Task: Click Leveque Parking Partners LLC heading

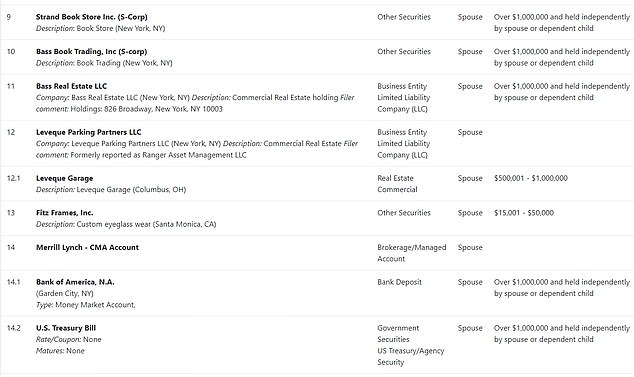Action: pos(89,132)
